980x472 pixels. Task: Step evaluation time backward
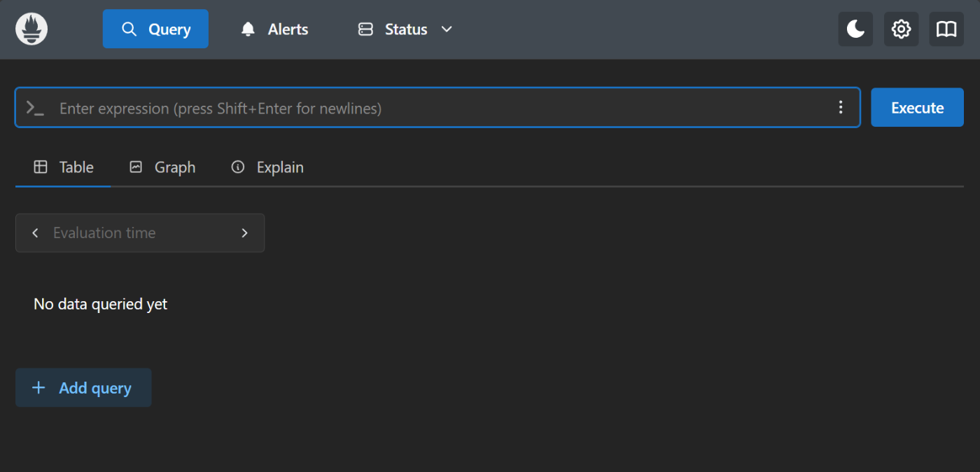[35, 233]
